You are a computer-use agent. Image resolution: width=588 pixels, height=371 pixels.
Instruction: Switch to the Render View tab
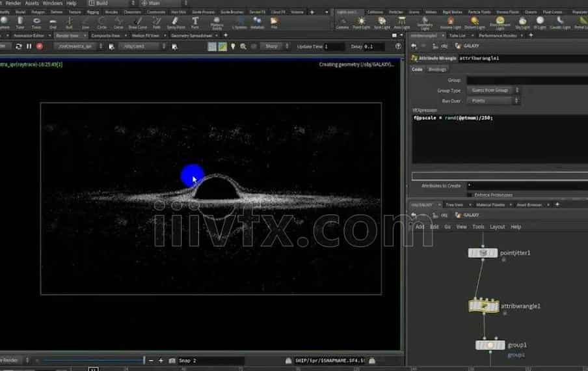[68, 36]
